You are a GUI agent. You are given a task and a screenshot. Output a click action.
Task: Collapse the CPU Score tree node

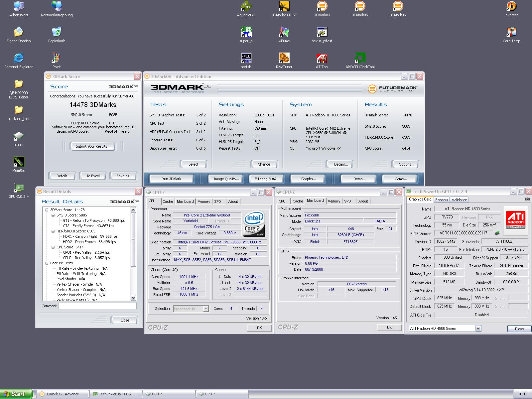pos(53,247)
